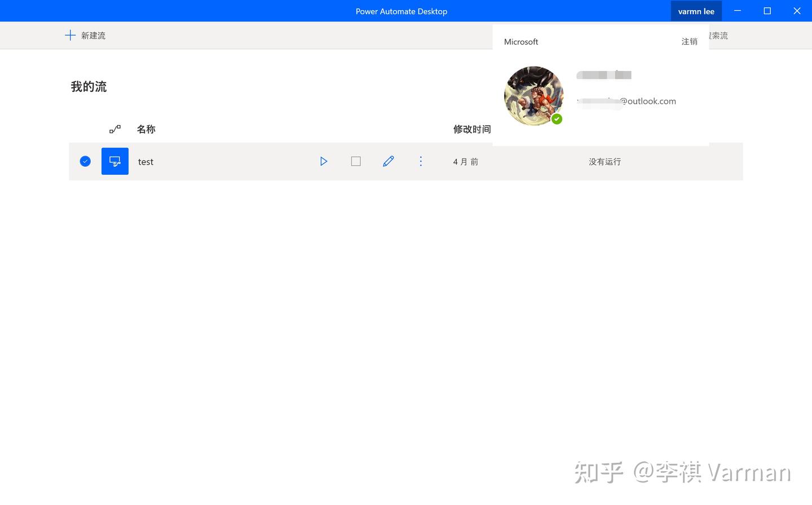The height and width of the screenshot is (505, 812).
Task: Deselect the "test" flow selection checkbox
Action: point(85,161)
